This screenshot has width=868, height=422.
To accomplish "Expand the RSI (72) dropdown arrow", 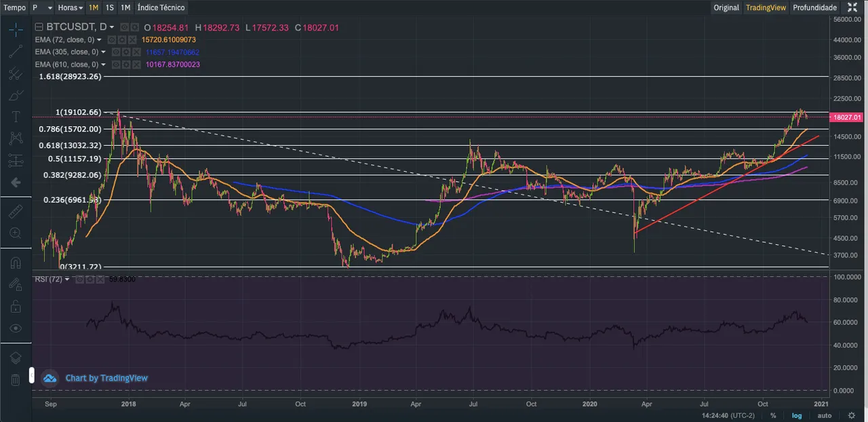I will (x=66, y=279).
